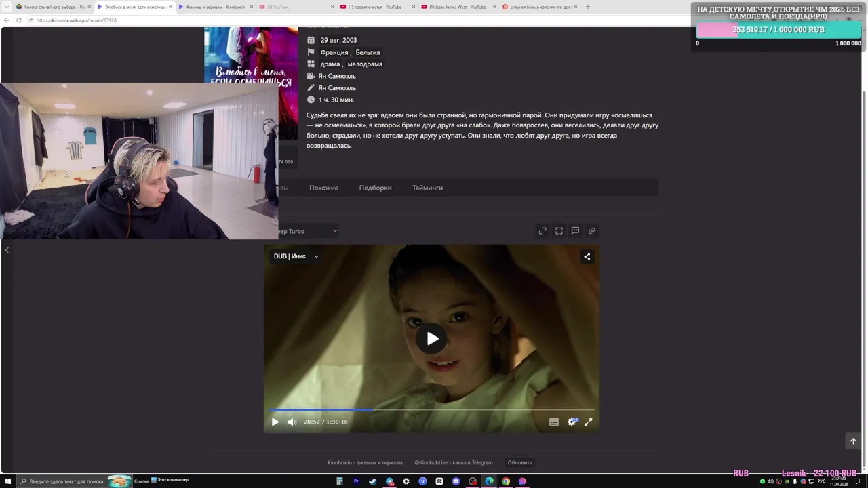Image resolution: width=868 pixels, height=488 pixels.
Task: Open Calculator from the taskbar
Action: pos(340,481)
